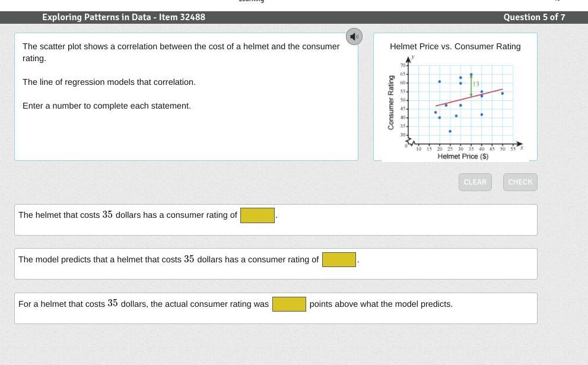The width and height of the screenshot is (588, 365).
Task: Click the Helmet Price vs. Consumer Rating title
Action: (x=455, y=46)
